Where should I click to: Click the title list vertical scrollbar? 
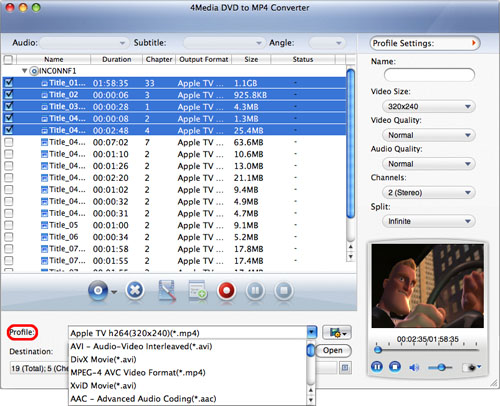pyautogui.click(x=350, y=144)
